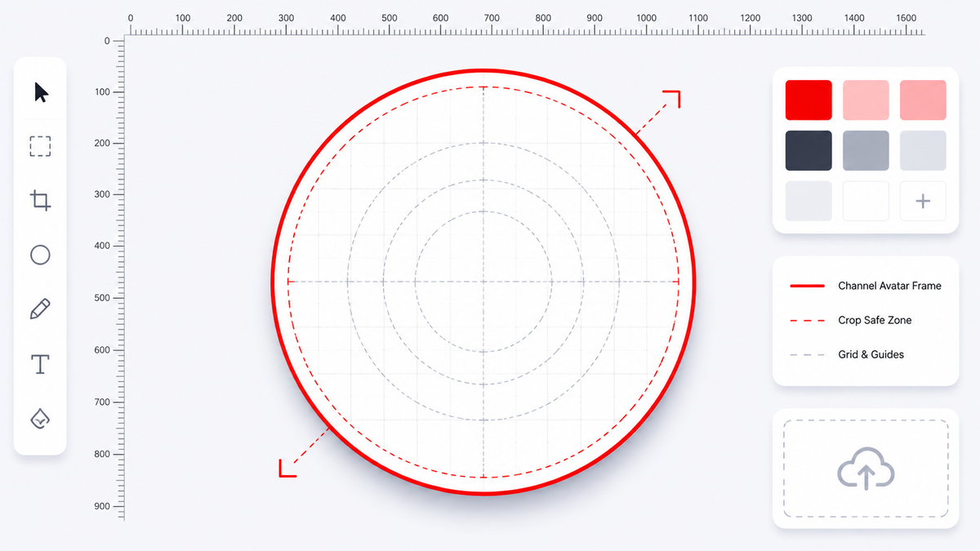Select the circle shape tool
The width and height of the screenshot is (980, 551).
40,255
